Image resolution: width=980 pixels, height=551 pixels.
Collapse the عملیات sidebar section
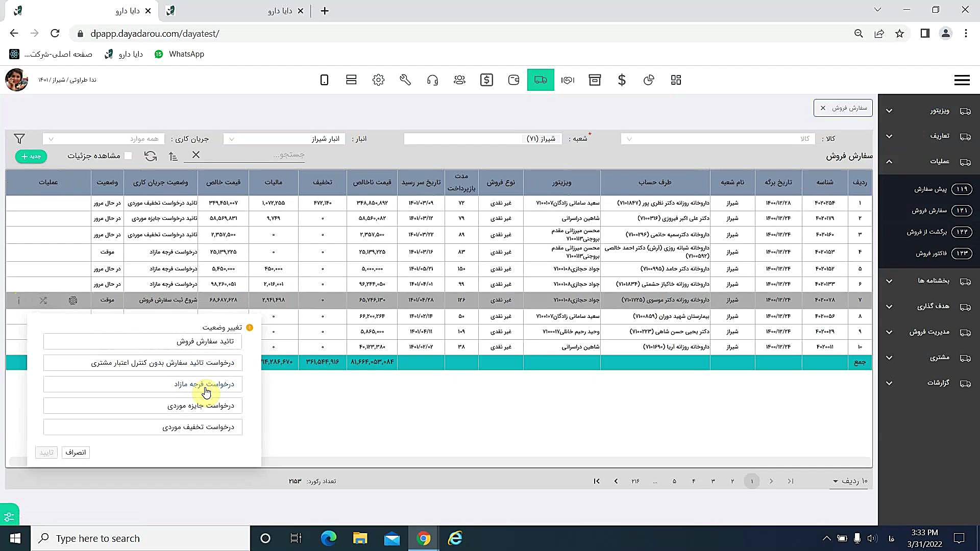coord(929,162)
